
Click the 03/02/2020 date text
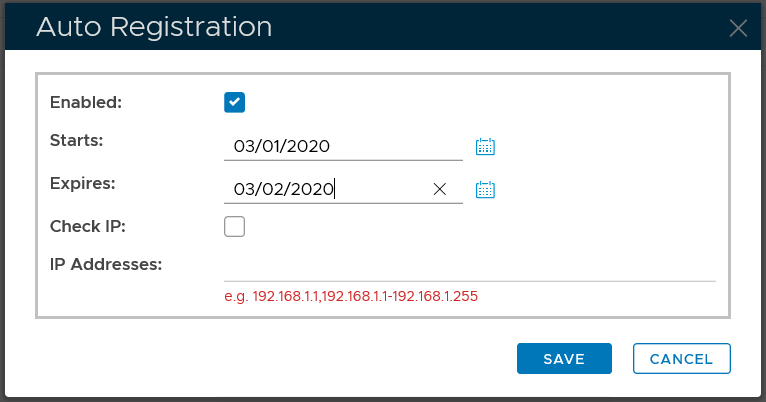[x=283, y=189]
